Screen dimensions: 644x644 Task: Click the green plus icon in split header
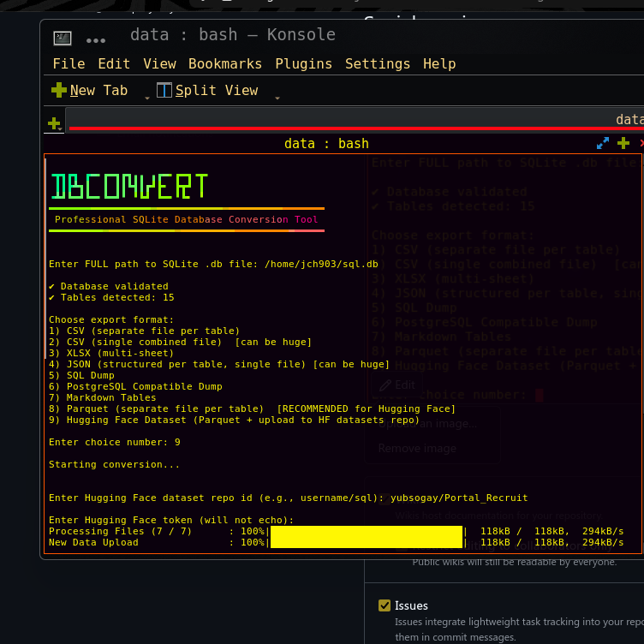pyautogui.click(x=623, y=143)
